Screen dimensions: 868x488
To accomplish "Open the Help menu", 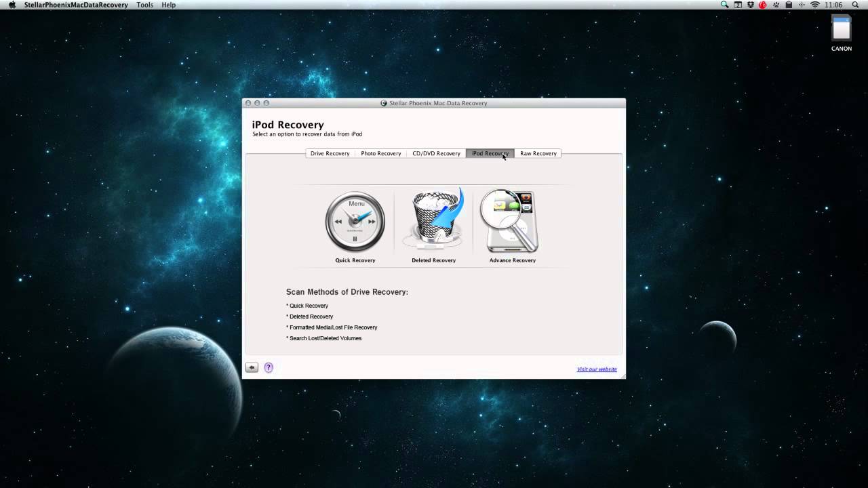I will 169,5.
